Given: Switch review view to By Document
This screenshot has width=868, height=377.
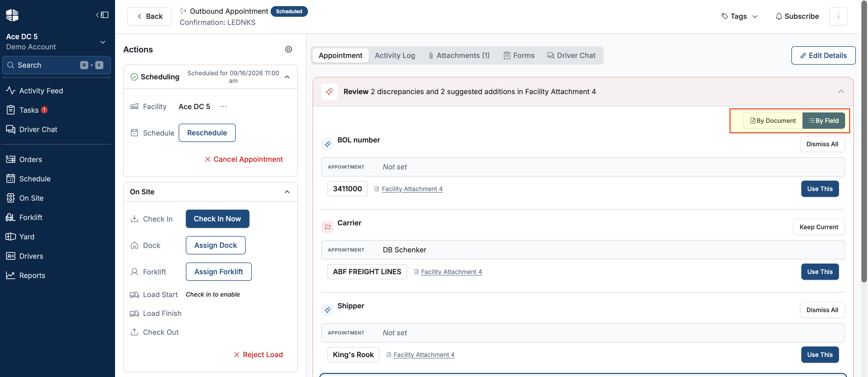Looking at the screenshot, I should click(773, 121).
